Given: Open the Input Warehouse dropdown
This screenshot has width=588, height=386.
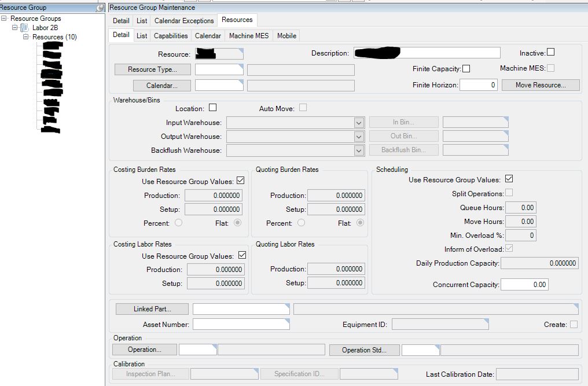Looking at the screenshot, I should coord(359,123).
